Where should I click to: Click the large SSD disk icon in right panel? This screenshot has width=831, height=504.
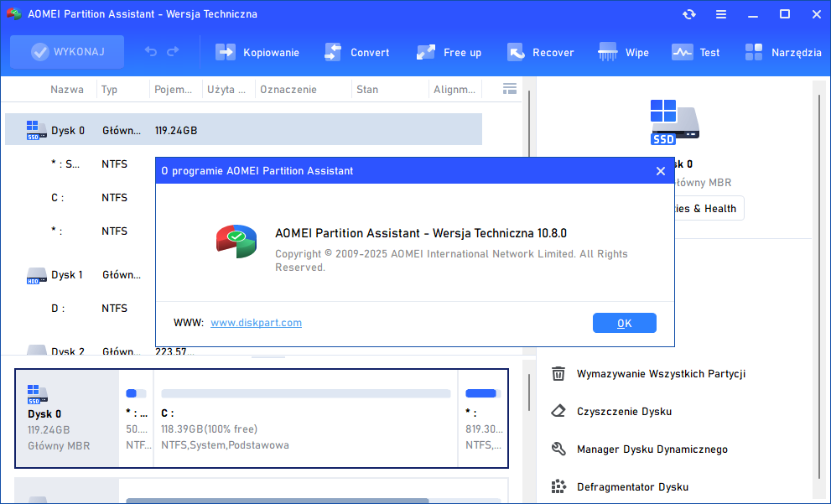(674, 122)
